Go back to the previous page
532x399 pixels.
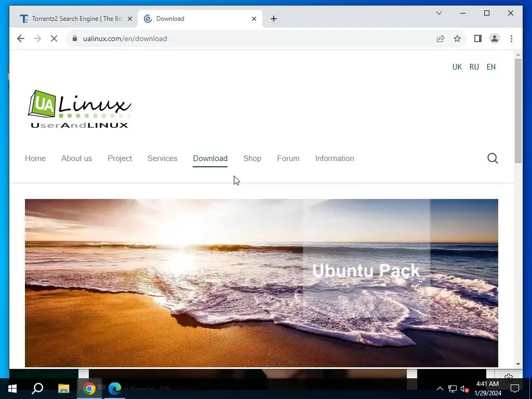click(x=21, y=38)
